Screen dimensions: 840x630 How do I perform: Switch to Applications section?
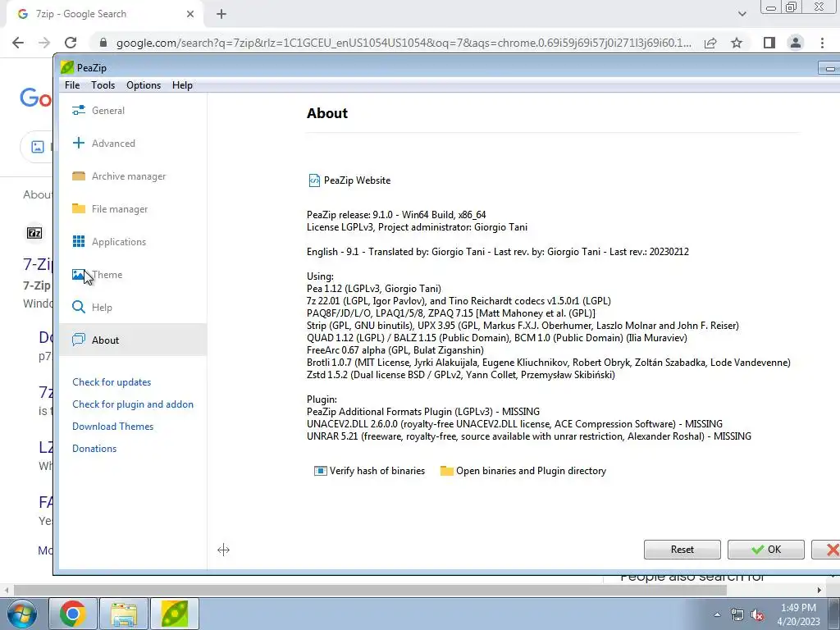[x=133, y=242]
